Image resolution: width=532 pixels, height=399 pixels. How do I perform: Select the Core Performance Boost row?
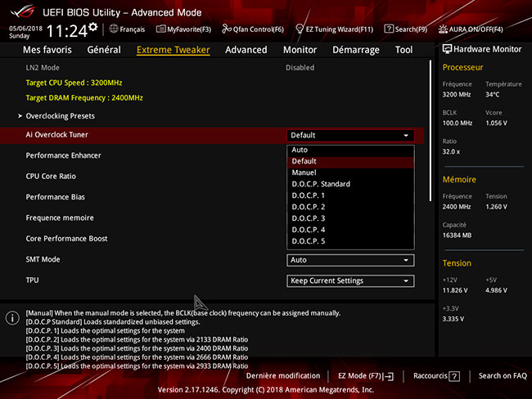point(66,239)
